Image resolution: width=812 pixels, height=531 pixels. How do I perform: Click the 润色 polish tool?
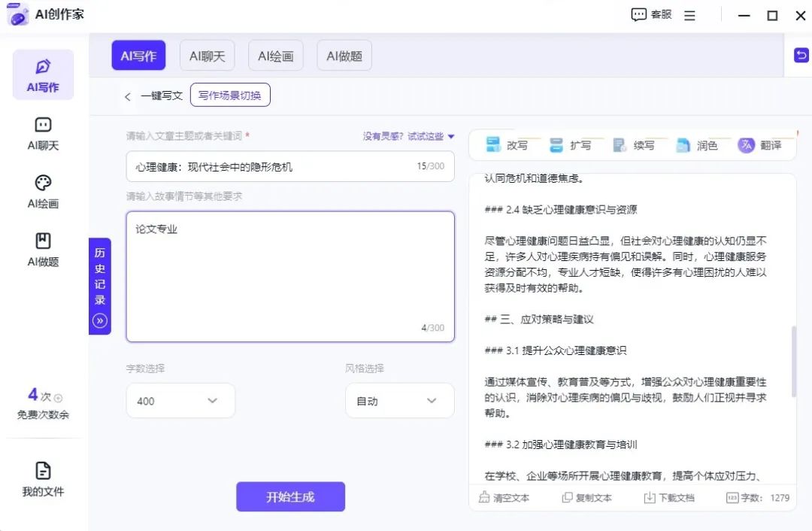pyautogui.click(x=697, y=145)
